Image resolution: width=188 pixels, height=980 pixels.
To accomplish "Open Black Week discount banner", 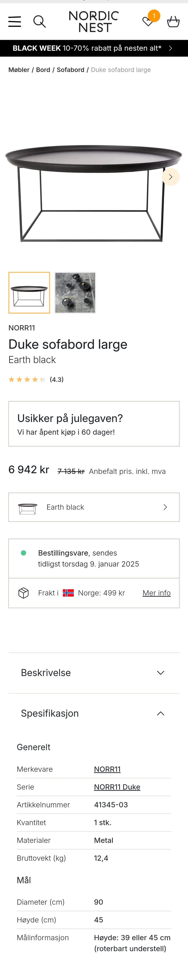I will pyautogui.click(x=94, y=48).
